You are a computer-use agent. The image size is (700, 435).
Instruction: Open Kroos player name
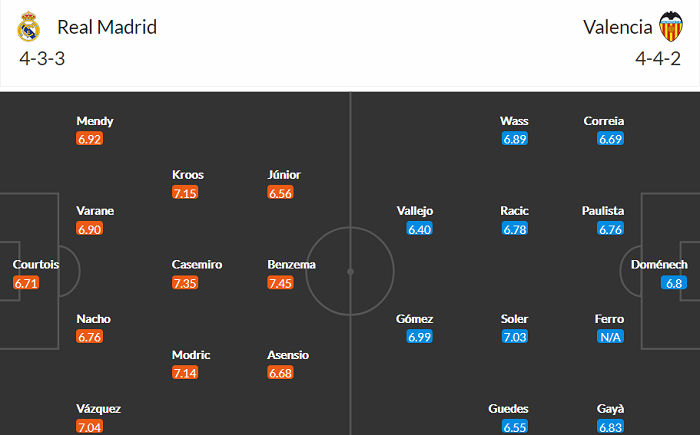coord(188,175)
